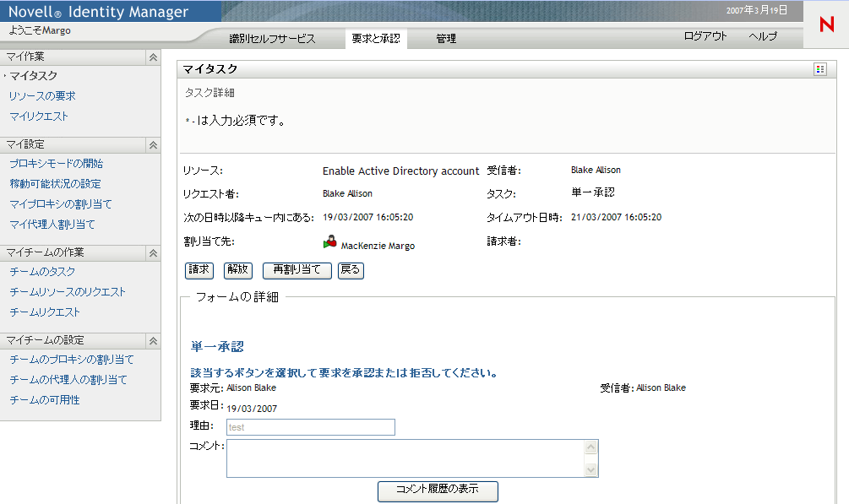This screenshot has width=849, height=504.
Task: Open マイプロキシの割り当て link
Action: [61, 204]
